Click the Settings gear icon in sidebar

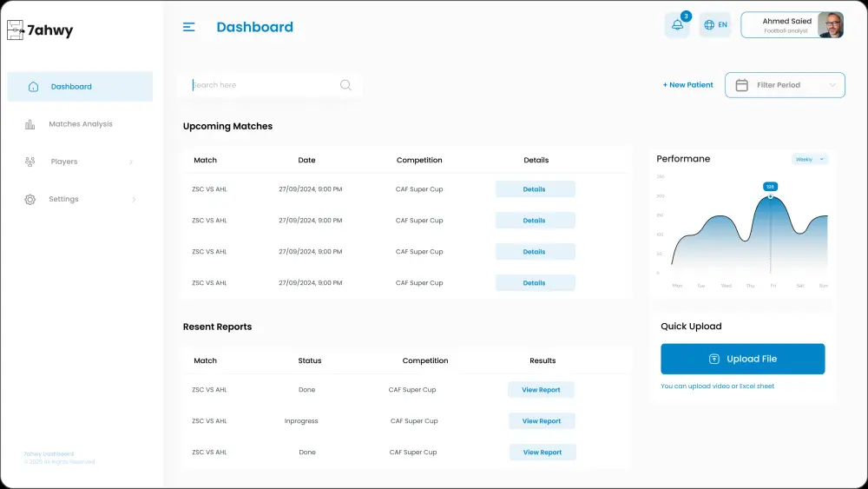pyautogui.click(x=30, y=200)
